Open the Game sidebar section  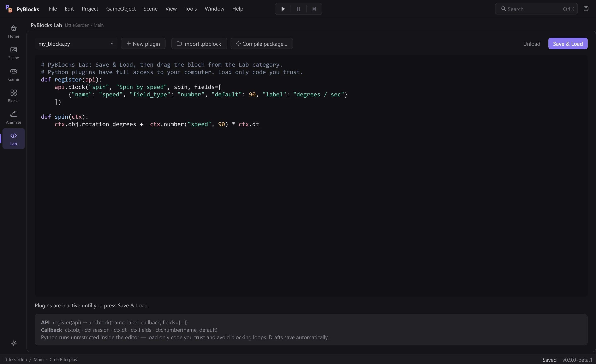pos(13,74)
